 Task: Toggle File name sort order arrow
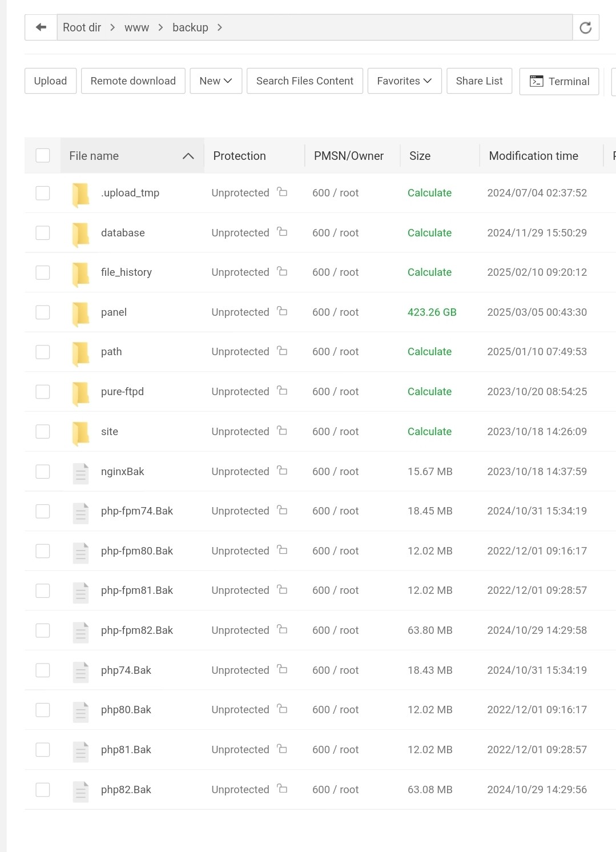click(x=188, y=156)
